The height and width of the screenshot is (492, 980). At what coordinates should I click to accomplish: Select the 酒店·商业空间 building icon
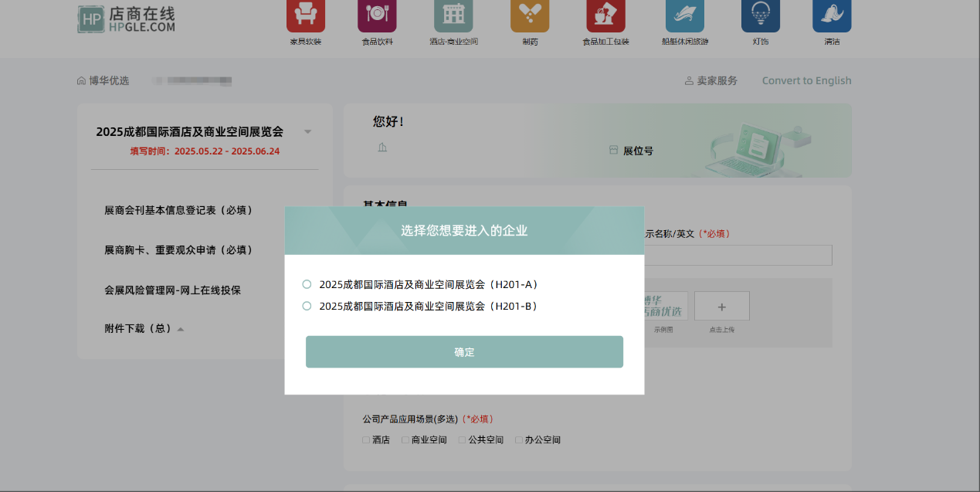pos(453,15)
